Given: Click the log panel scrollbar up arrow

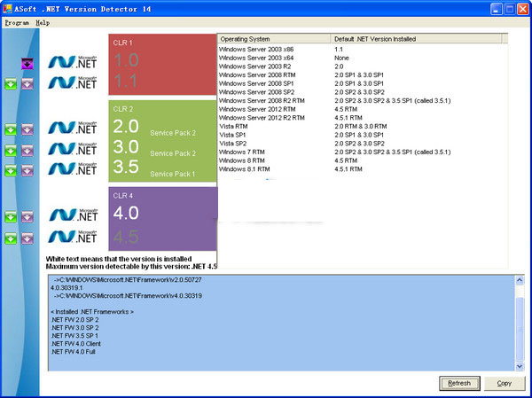Looking at the screenshot, I should point(520,280).
